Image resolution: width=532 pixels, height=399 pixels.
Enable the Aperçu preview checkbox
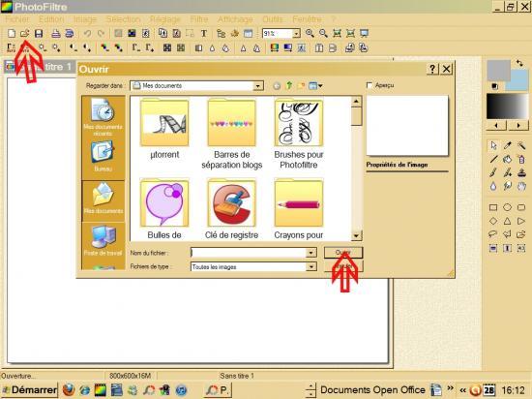pos(369,85)
